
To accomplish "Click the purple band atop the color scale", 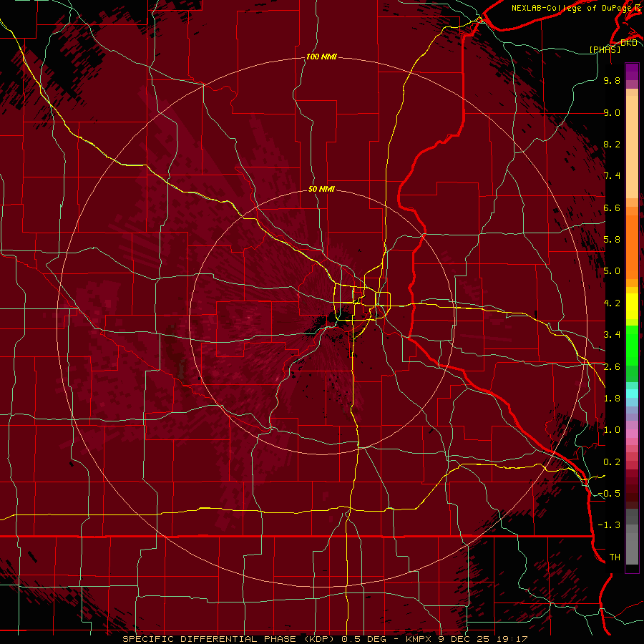I will 632,72.
